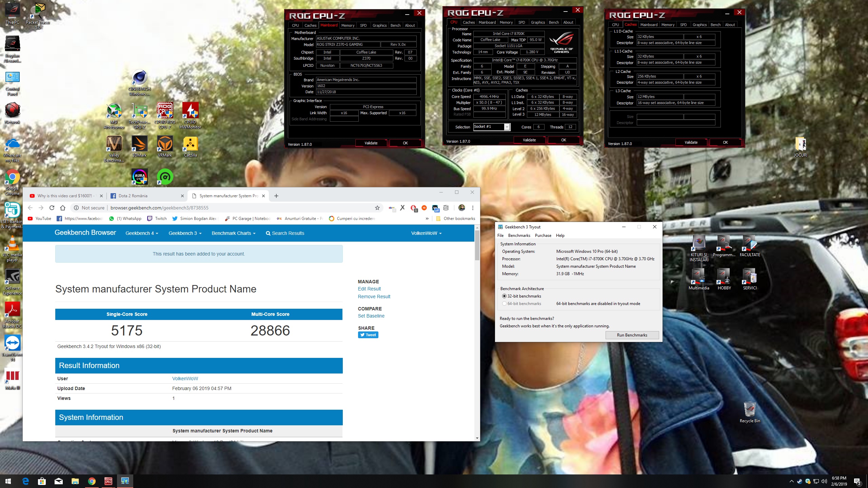Open TeamViewer 14 desktop shortcut
Image resolution: width=868 pixels, height=488 pixels.
(x=12, y=348)
